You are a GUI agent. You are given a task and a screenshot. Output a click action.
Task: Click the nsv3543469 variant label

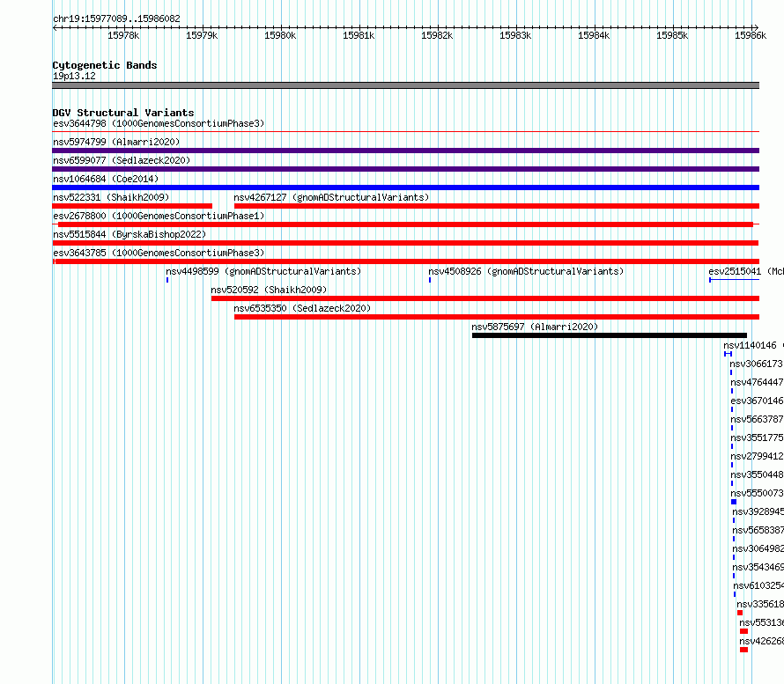click(758, 567)
